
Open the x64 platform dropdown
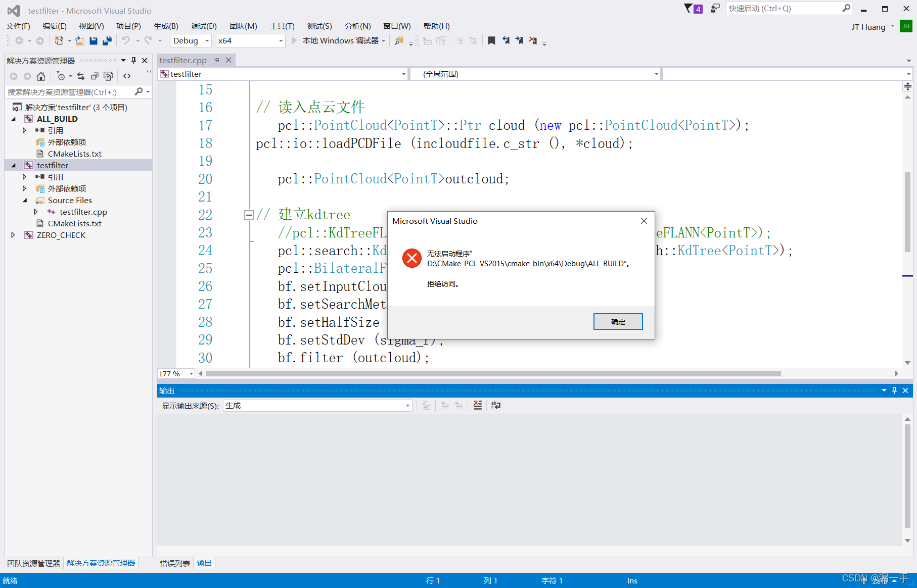click(281, 41)
